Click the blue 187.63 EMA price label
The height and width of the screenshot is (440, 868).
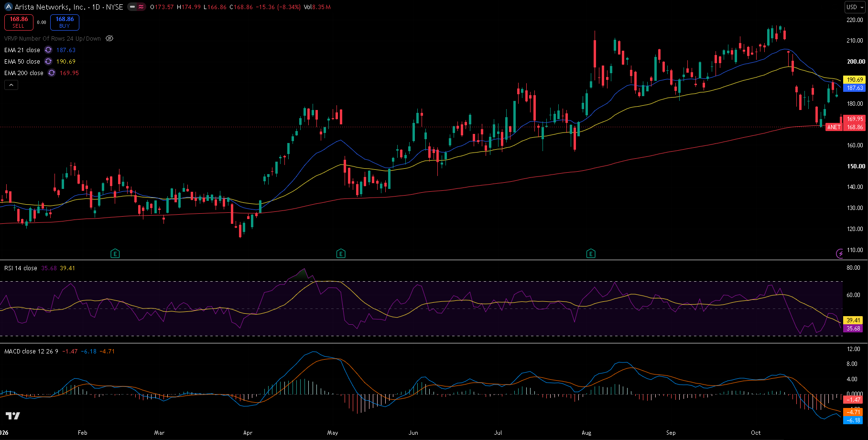[x=855, y=88]
